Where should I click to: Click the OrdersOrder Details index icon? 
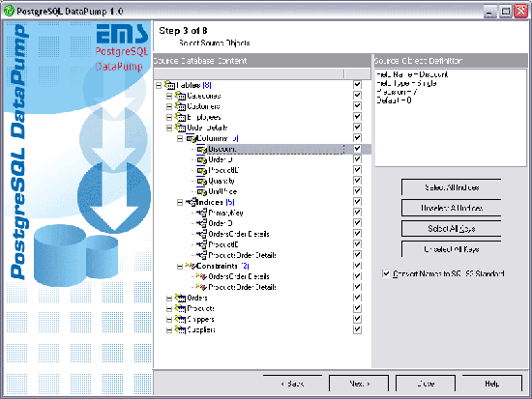pos(201,234)
